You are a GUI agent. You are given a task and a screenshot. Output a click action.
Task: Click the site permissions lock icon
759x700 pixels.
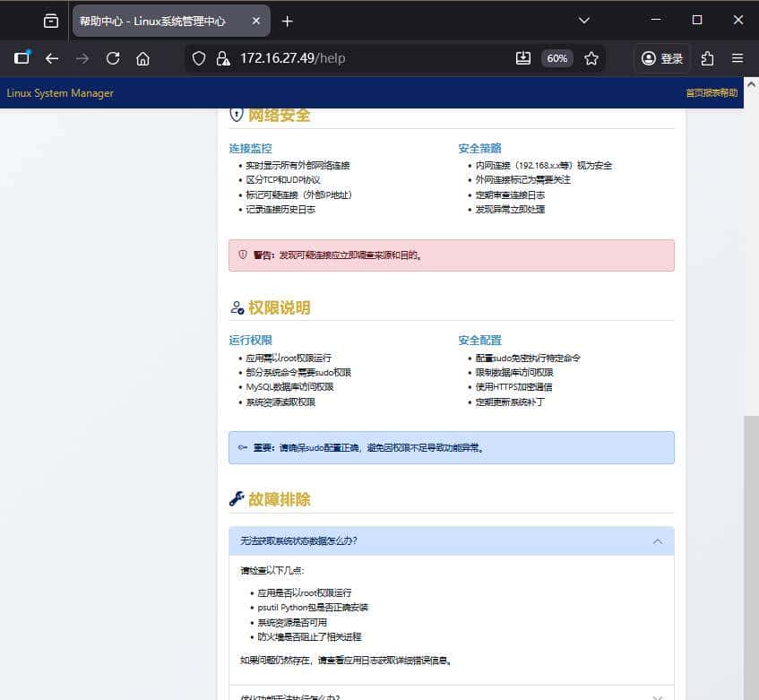pyautogui.click(x=221, y=57)
